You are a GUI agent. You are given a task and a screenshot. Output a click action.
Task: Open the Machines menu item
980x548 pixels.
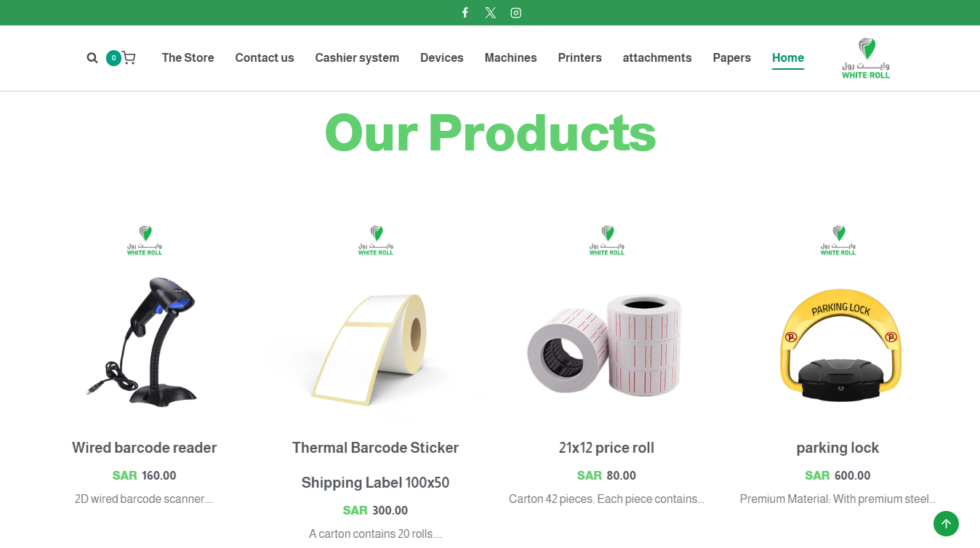coord(511,57)
